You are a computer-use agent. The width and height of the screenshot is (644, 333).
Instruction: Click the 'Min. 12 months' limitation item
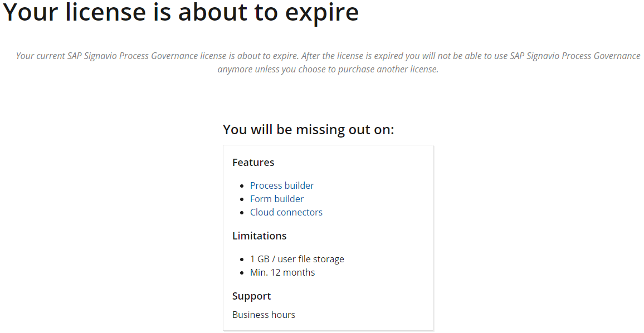(282, 272)
